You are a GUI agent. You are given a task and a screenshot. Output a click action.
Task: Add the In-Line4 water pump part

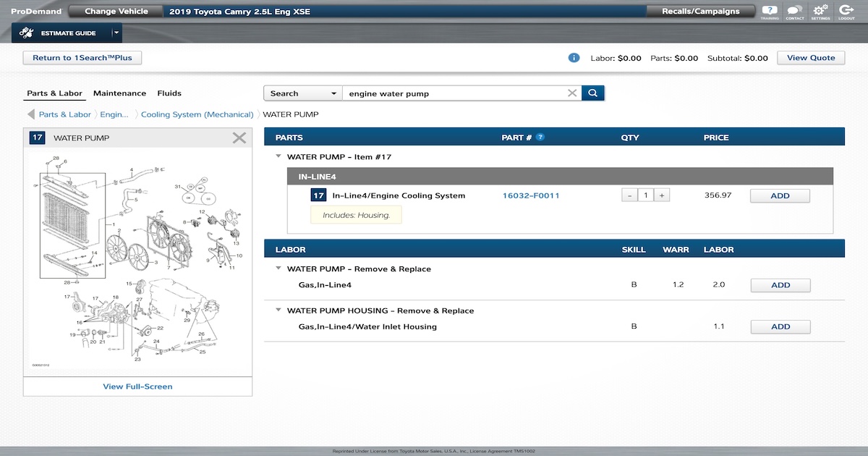coord(780,196)
